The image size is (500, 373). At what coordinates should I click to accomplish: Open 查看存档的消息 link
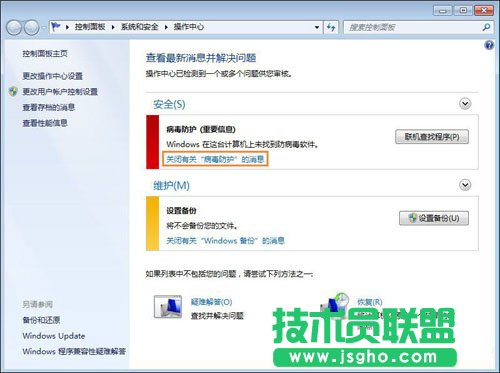point(49,107)
